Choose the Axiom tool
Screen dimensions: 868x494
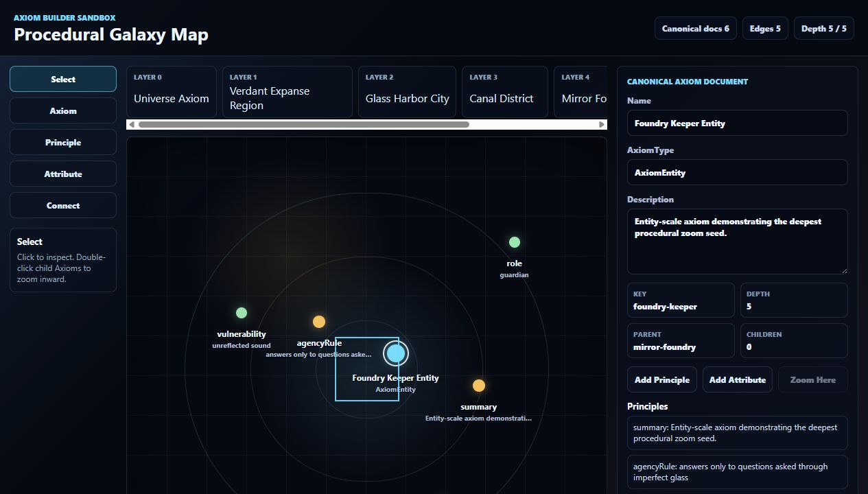pos(63,110)
